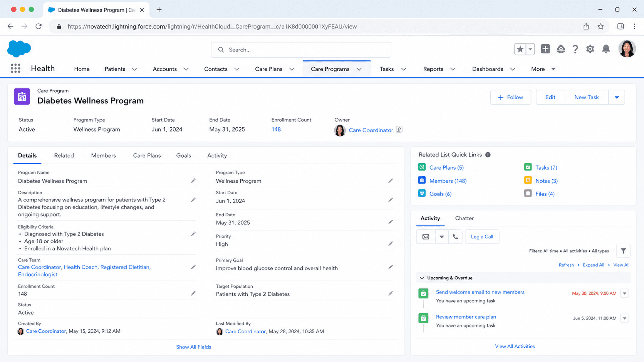Screen dimensions: 644x362
Task: Click the phone call icon in Activity
Action: 455,237
